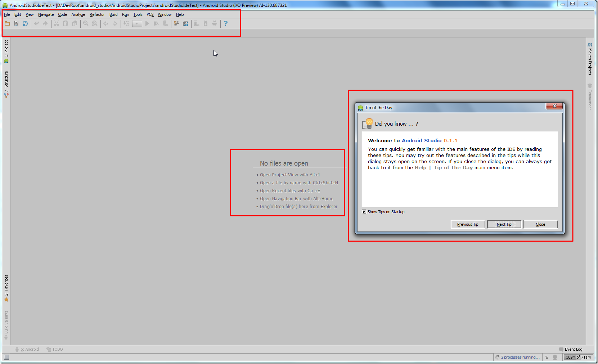Click the Undo arrow in toolbar
The image size is (598, 364).
36,23
